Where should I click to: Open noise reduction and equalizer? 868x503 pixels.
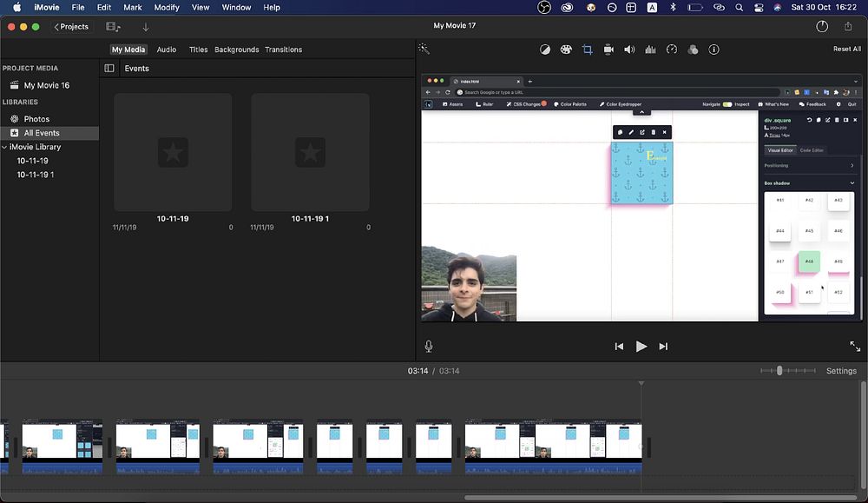click(650, 50)
